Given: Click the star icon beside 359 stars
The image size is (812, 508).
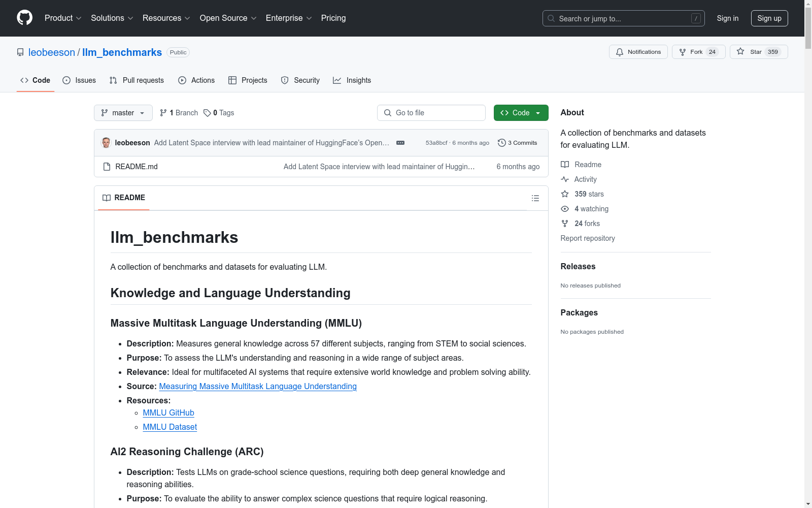Looking at the screenshot, I should (x=565, y=194).
